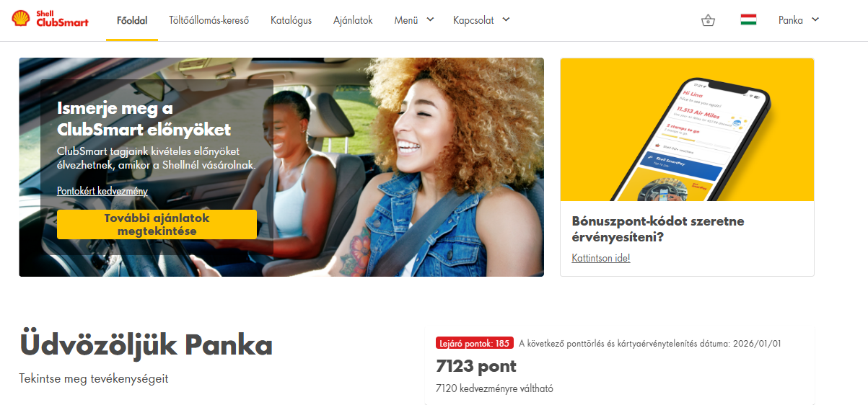The width and height of the screenshot is (868, 405).
Task: Expand the Menü dropdown
Action: tap(414, 20)
